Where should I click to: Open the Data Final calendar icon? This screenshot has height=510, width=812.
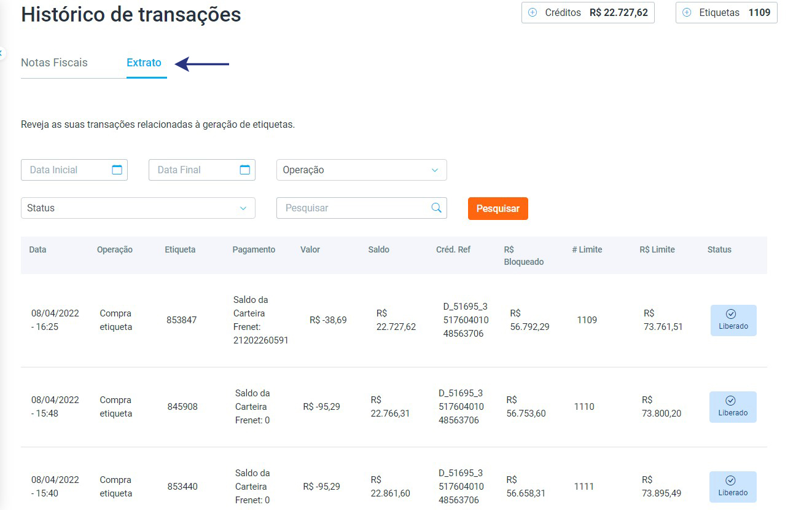coord(244,170)
